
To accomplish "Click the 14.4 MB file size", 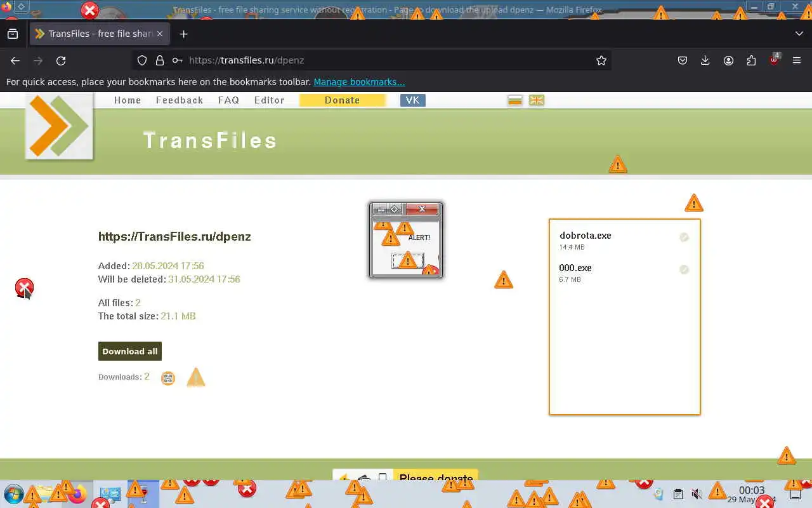I will coord(572,248).
